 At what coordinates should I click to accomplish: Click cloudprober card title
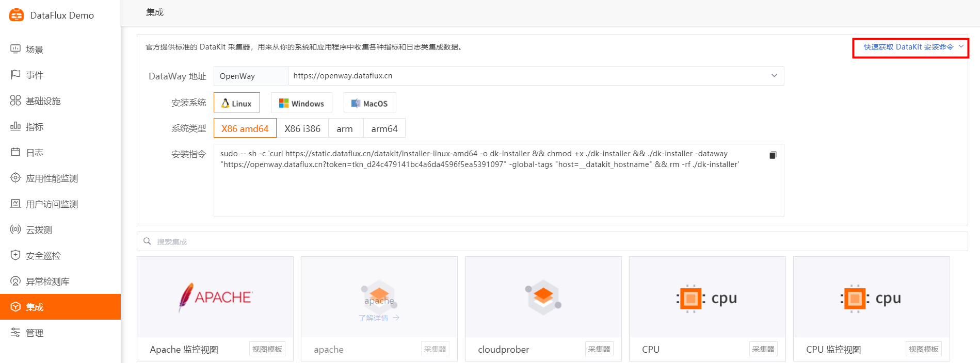(504, 350)
